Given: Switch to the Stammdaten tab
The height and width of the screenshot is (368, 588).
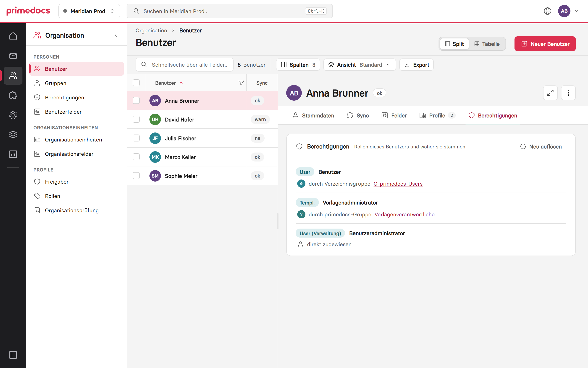Looking at the screenshot, I should click(313, 115).
